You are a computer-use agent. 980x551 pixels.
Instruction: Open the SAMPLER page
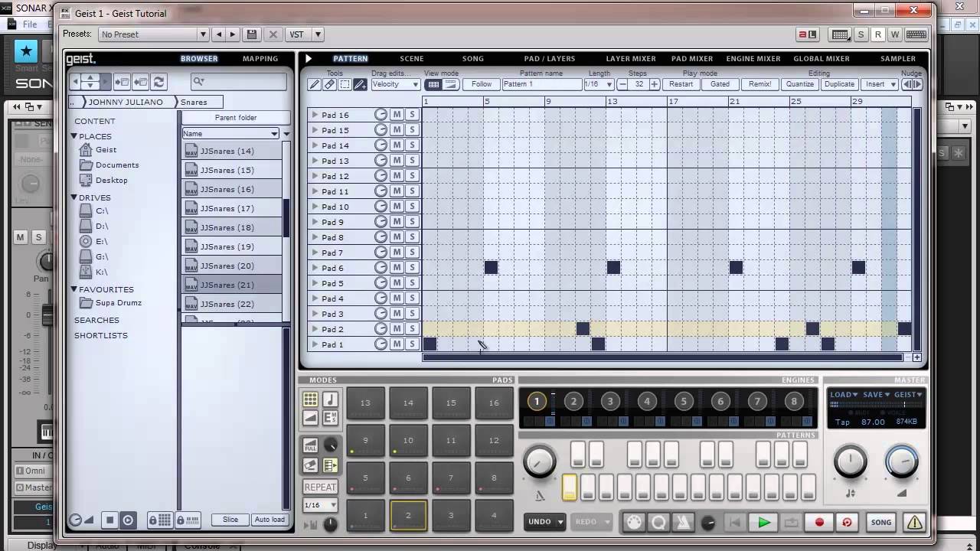pos(898,58)
